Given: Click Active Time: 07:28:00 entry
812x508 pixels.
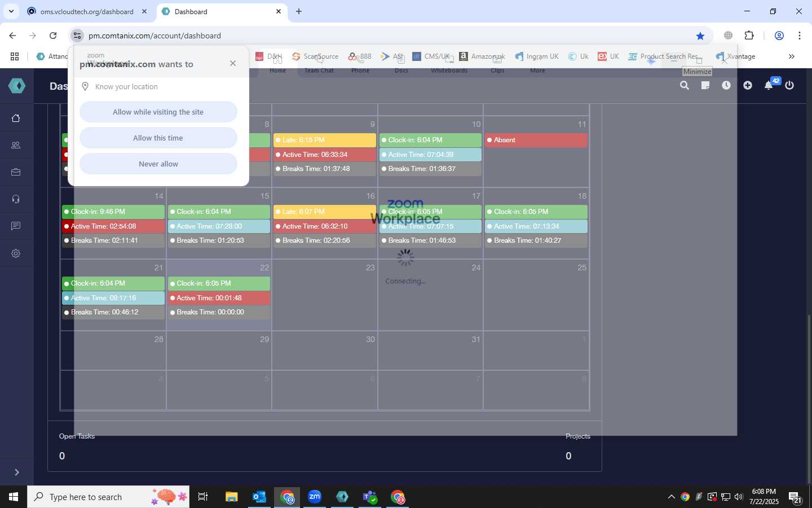Looking at the screenshot, I should pyautogui.click(x=219, y=226).
